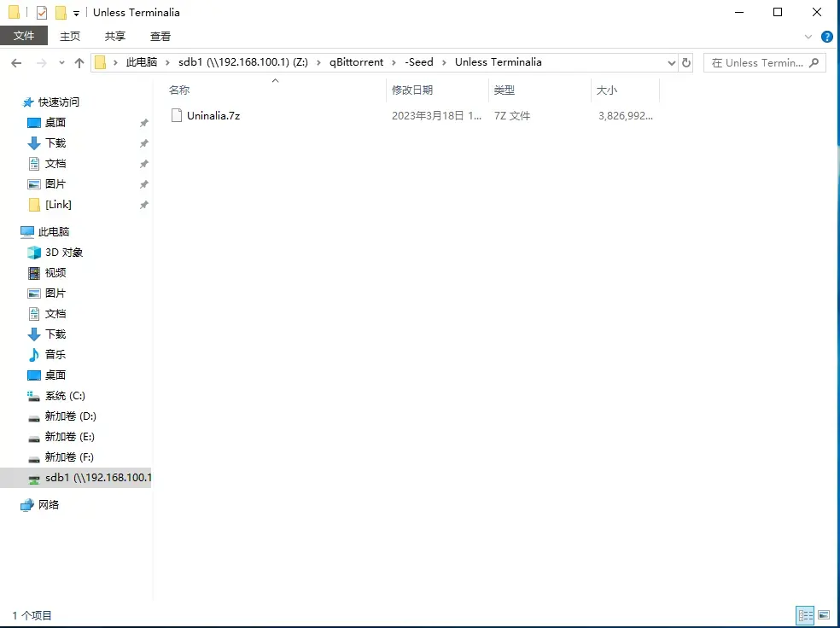
Task: Expand the ribbon with the chevron
Action: point(808,37)
